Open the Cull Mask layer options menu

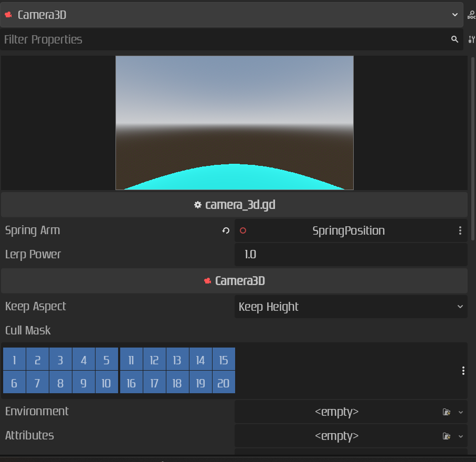click(x=463, y=371)
